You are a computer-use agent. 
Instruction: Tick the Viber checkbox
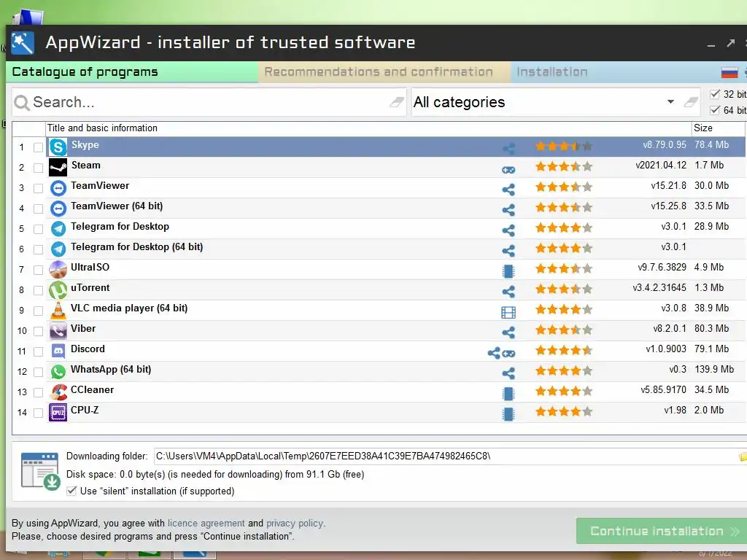[38, 331]
